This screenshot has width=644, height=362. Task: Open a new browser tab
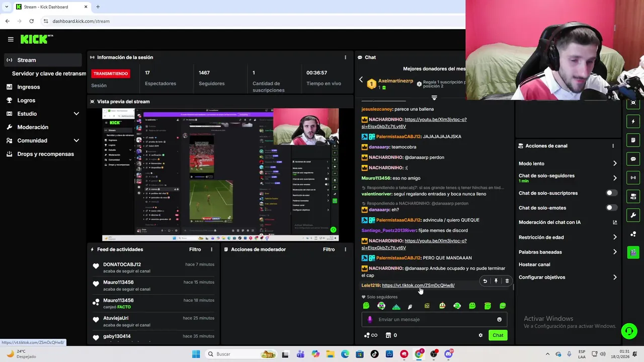click(98, 7)
